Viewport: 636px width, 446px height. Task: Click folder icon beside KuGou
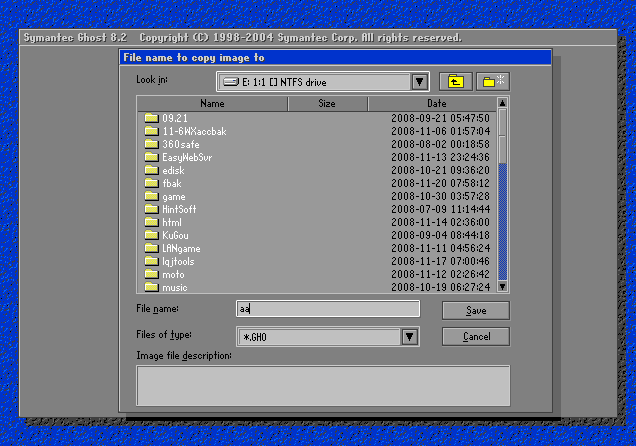pyautogui.click(x=151, y=235)
